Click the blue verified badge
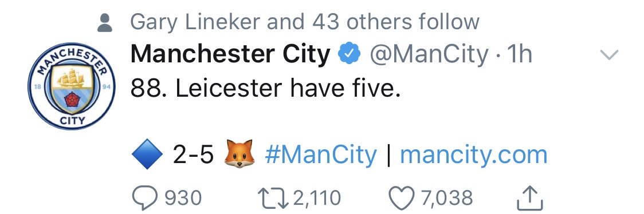 click(350, 55)
